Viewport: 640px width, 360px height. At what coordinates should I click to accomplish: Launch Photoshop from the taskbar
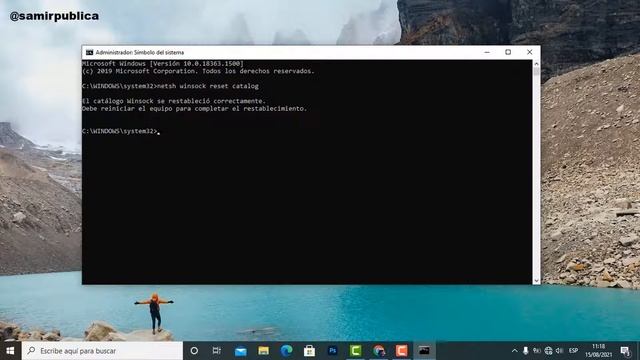click(333, 351)
